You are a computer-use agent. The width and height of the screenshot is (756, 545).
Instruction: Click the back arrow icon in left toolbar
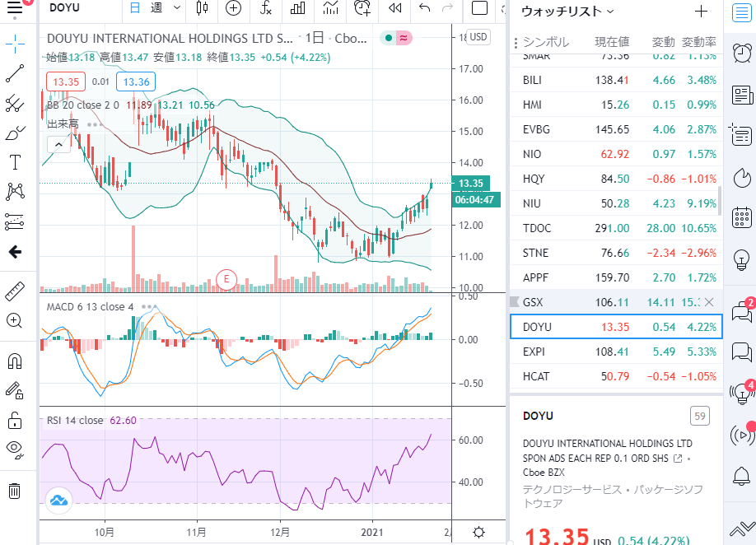[15, 252]
